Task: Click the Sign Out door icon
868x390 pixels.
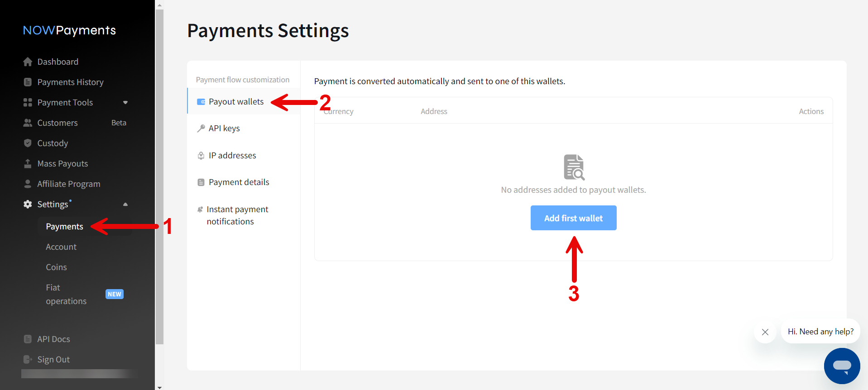Action: pyautogui.click(x=28, y=359)
